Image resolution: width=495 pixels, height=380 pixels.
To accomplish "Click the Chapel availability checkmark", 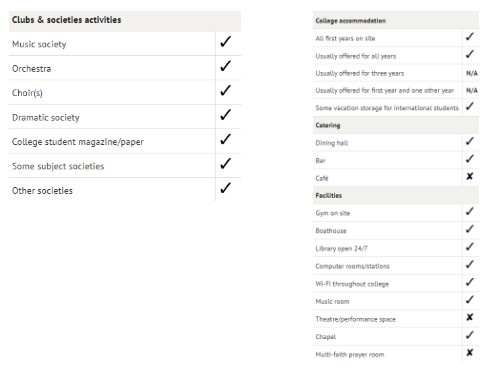I will pyautogui.click(x=470, y=335).
